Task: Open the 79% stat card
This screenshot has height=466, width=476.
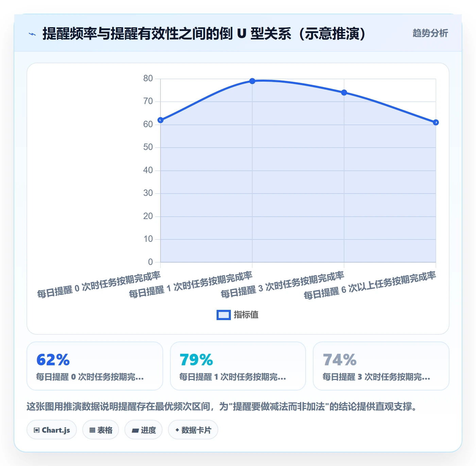Action: 238,366
